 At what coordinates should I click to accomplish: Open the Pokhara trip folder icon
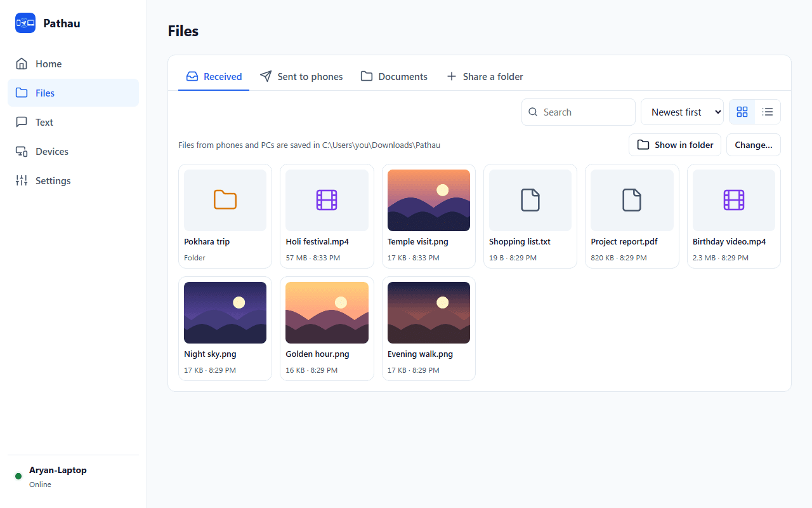click(225, 200)
